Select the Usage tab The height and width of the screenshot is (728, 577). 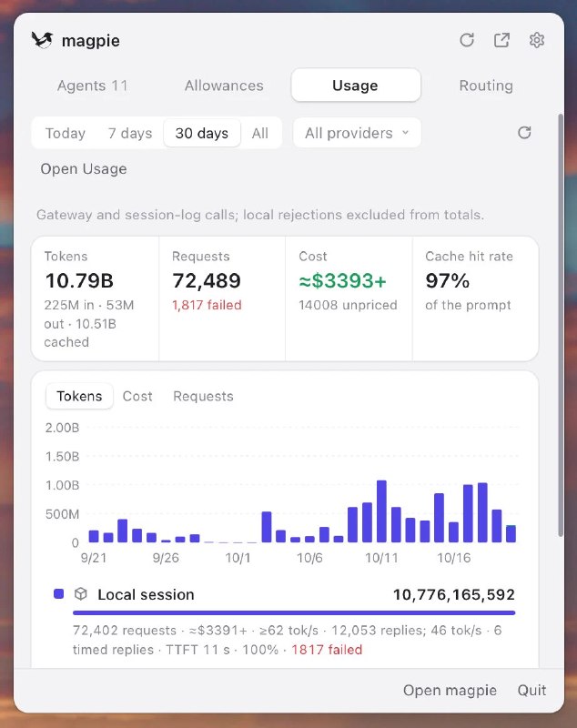(x=356, y=86)
